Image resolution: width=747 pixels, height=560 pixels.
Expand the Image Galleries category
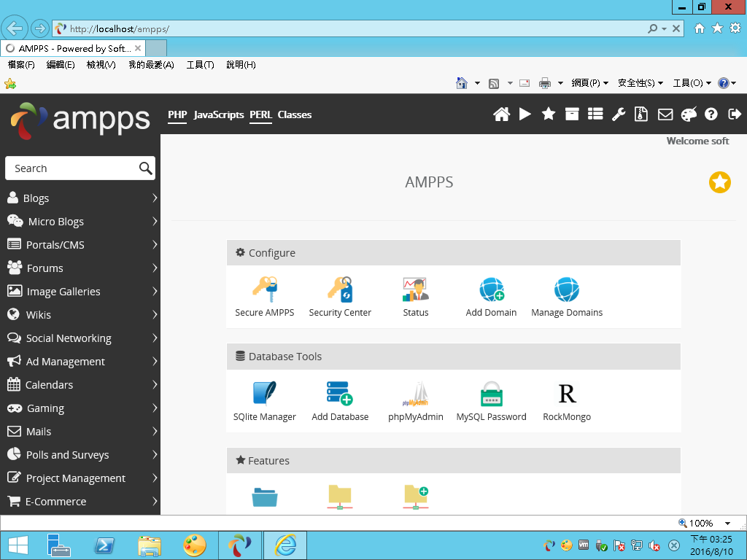click(80, 292)
